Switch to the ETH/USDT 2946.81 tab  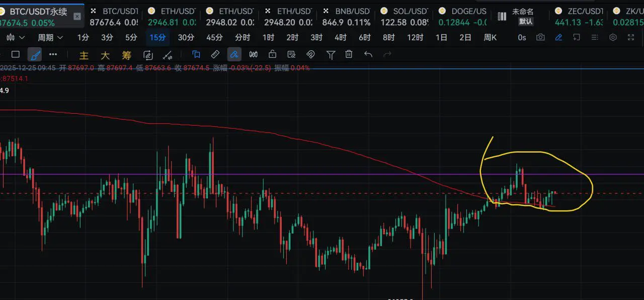[172, 17]
